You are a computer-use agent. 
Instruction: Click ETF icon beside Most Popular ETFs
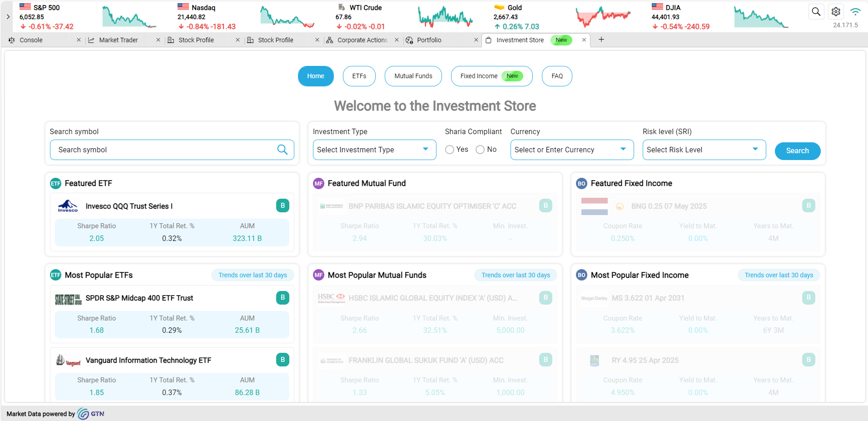(55, 275)
